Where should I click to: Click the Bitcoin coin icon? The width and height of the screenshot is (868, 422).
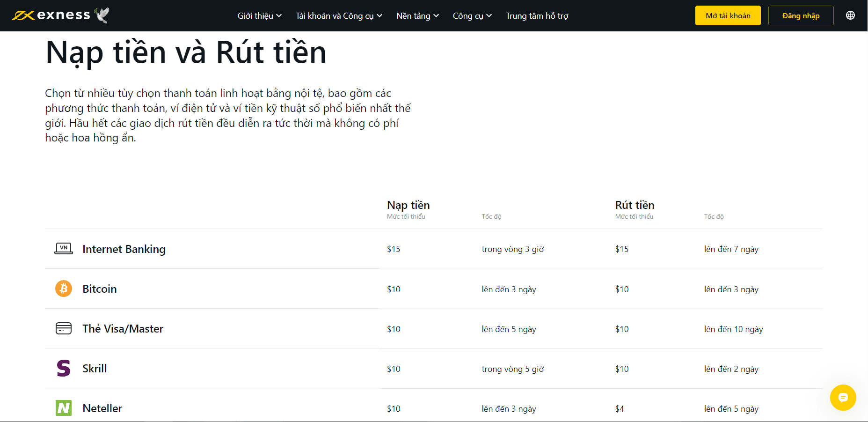pos(64,289)
